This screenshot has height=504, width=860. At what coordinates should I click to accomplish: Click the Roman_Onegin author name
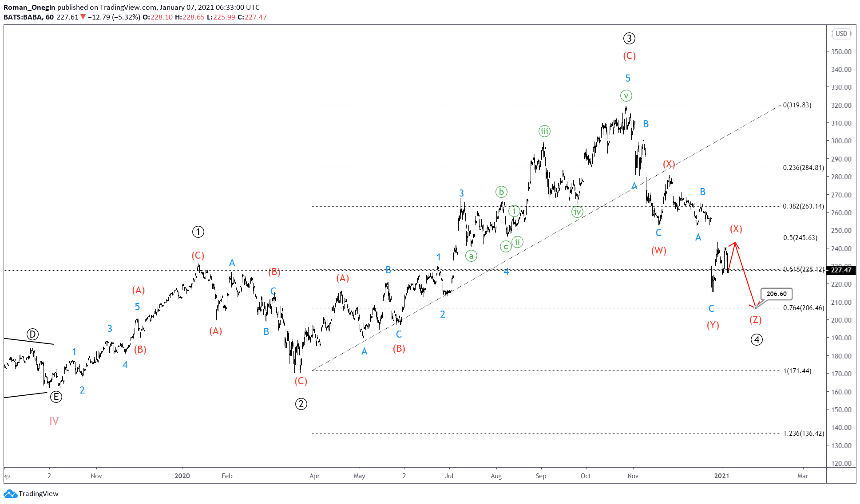(x=29, y=7)
